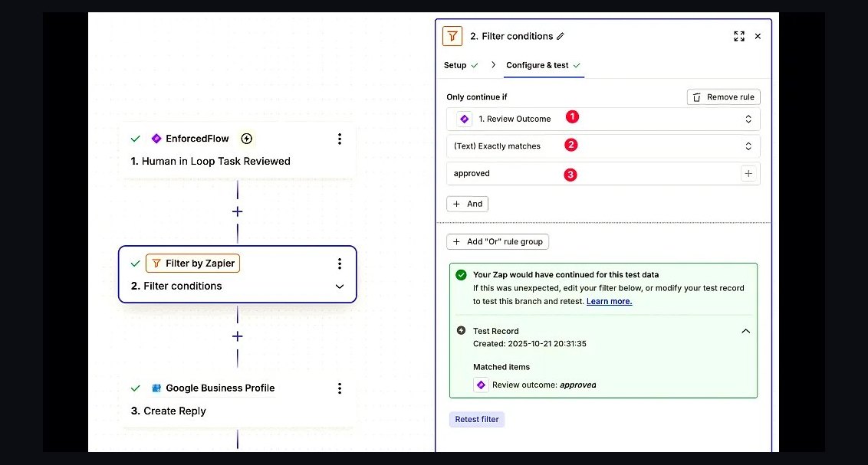Click the Remove rule button
Viewport: 868px width, 465px height.
tap(724, 97)
